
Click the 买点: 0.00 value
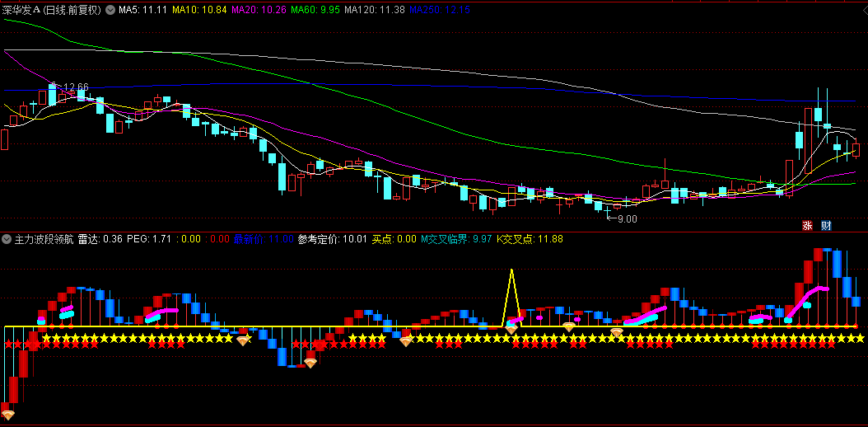coord(394,239)
